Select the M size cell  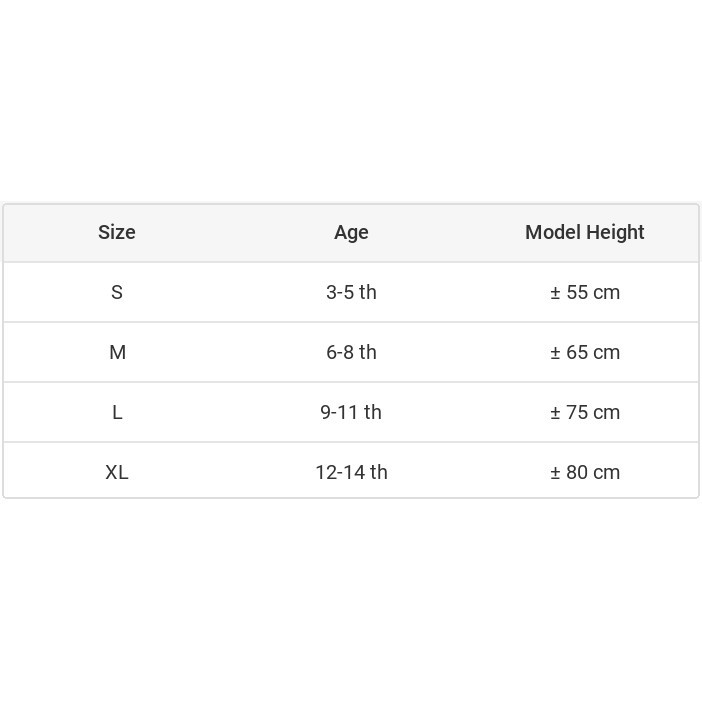coord(117,352)
